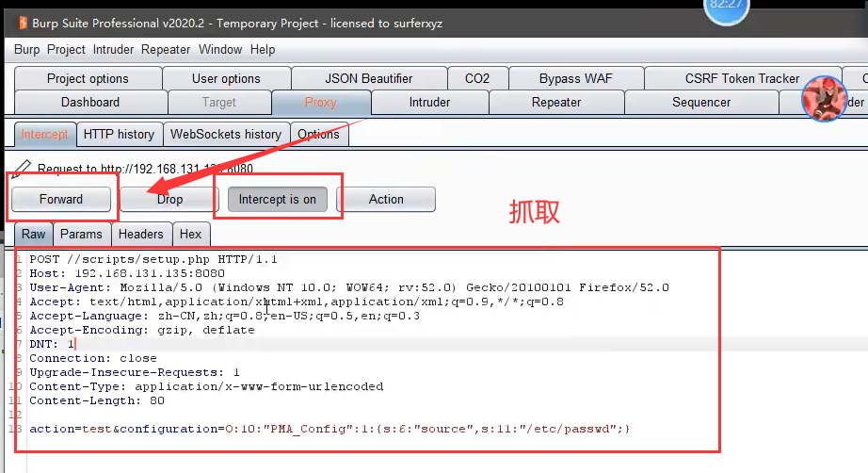Click the request target URL label
The height and width of the screenshot is (473, 868).
coord(145,169)
